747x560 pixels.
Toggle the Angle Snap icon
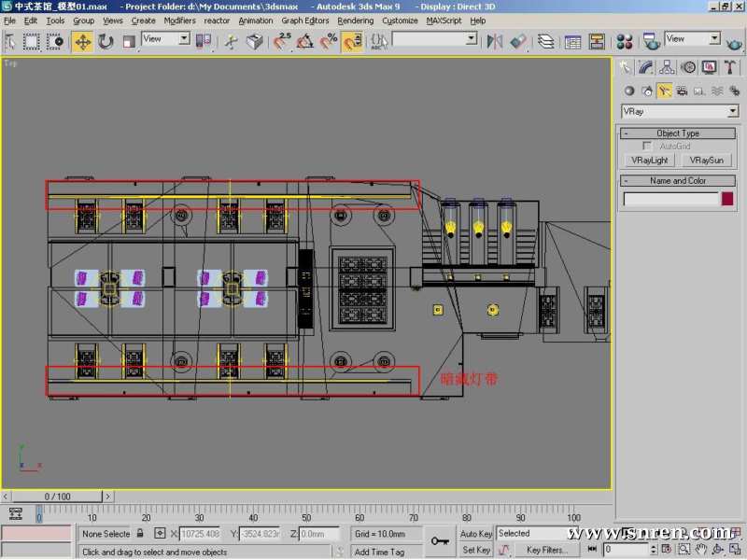pyautogui.click(x=305, y=42)
